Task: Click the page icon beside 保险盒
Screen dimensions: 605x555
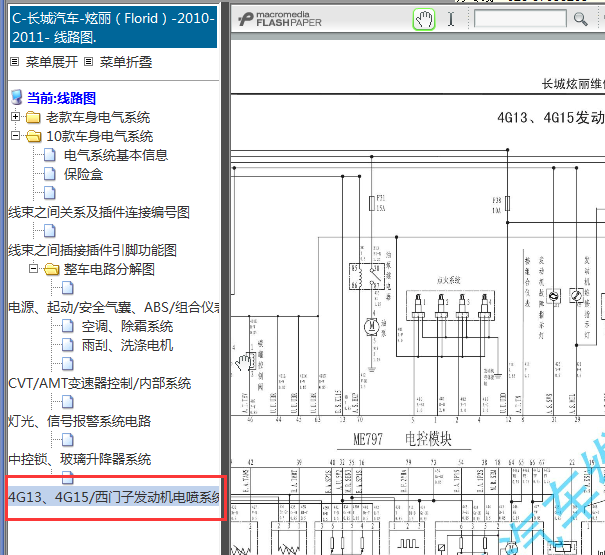Action: tap(50, 174)
